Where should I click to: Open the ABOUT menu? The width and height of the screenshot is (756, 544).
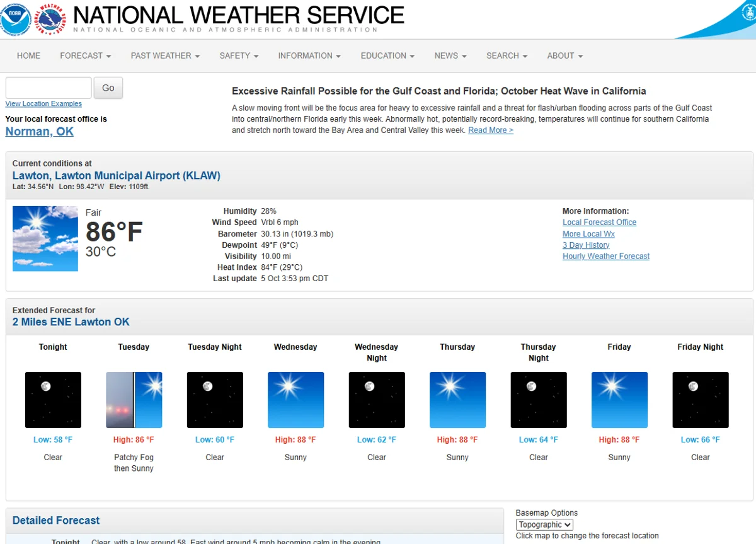click(565, 55)
